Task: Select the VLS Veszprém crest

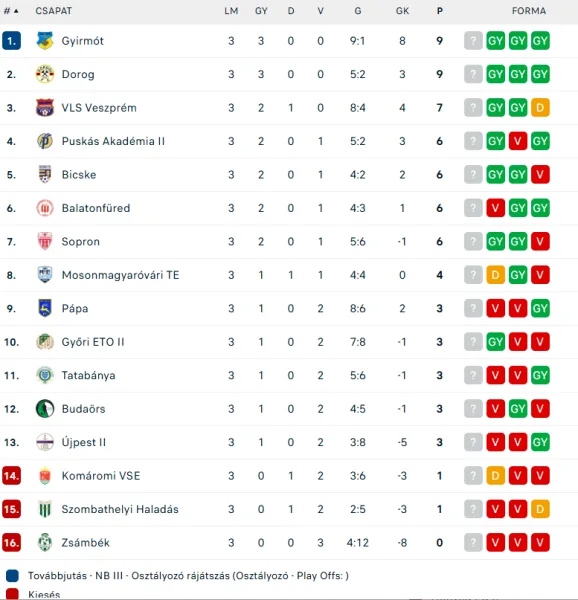Action: pos(45,108)
